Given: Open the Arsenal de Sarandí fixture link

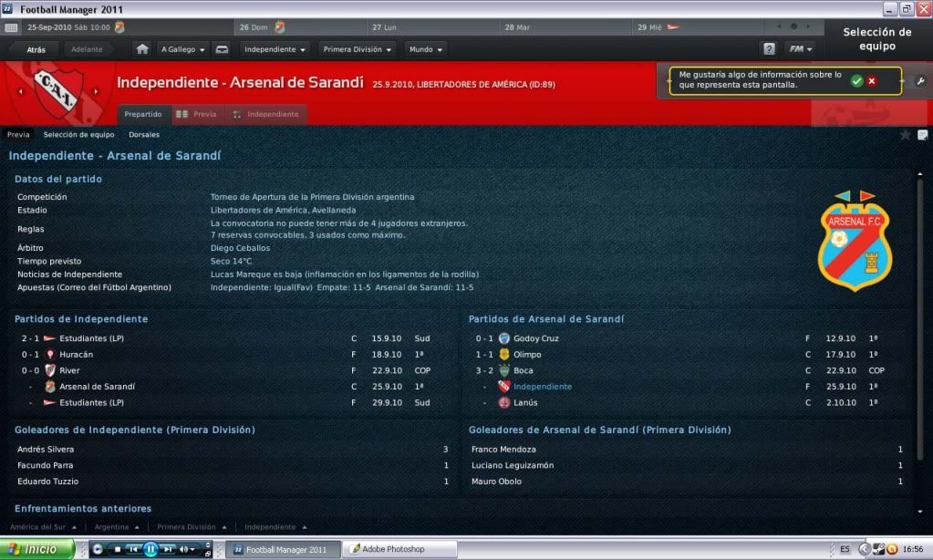Looking at the screenshot, I should click(97, 387).
